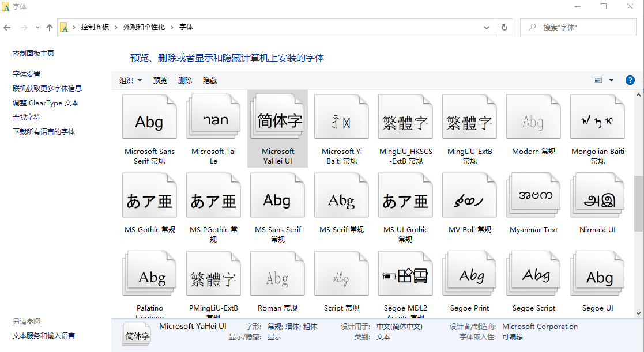Select the MS UI Gothic font icon

click(x=405, y=195)
